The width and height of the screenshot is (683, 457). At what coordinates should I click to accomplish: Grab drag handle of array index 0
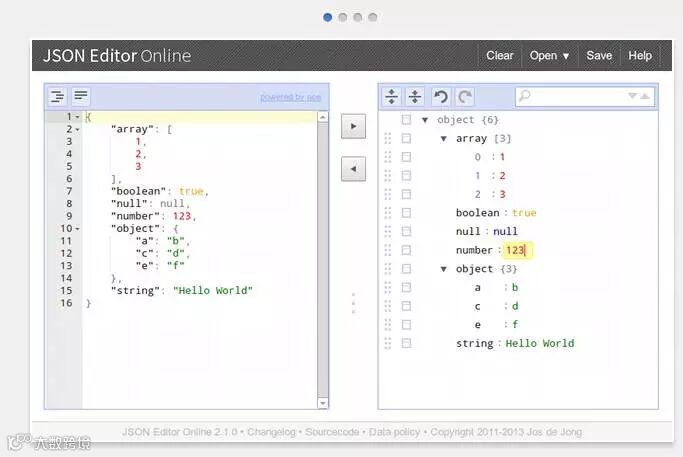click(x=388, y=157)
